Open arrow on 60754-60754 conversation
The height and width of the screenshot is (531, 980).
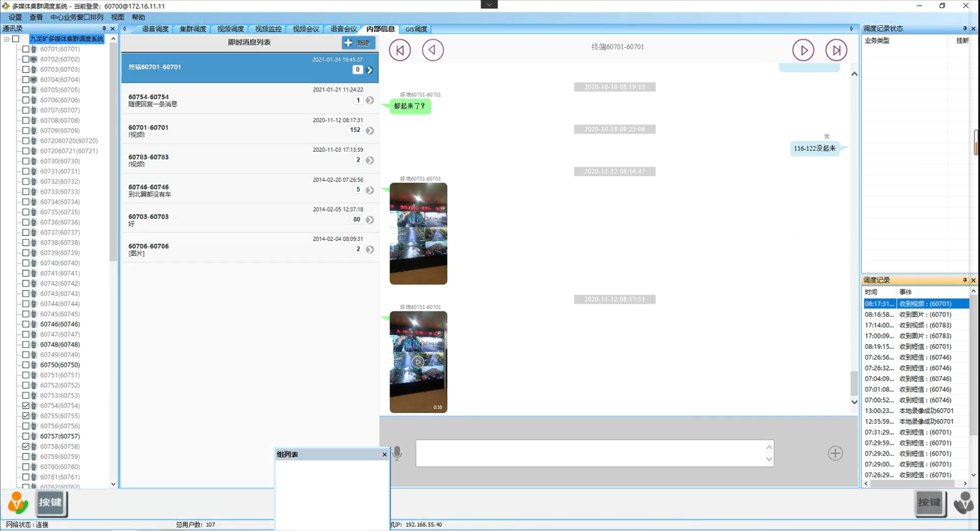[x=370, y=100]
